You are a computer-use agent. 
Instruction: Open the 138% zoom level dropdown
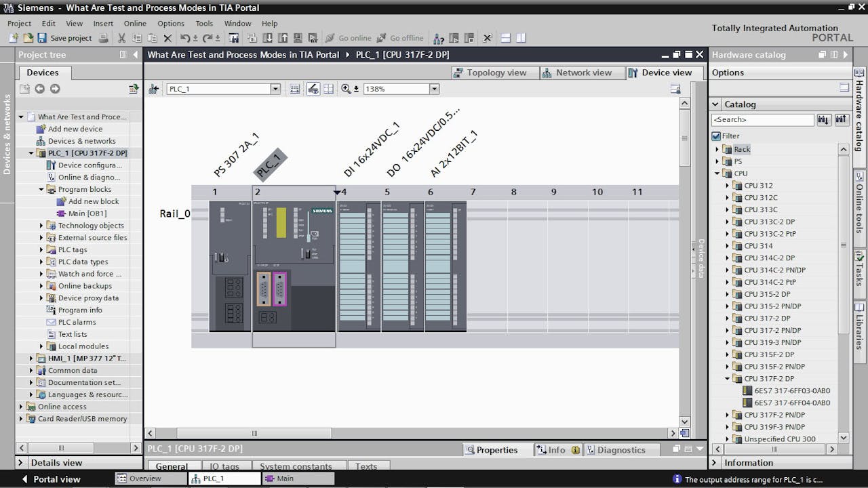(x=434, y=89)
